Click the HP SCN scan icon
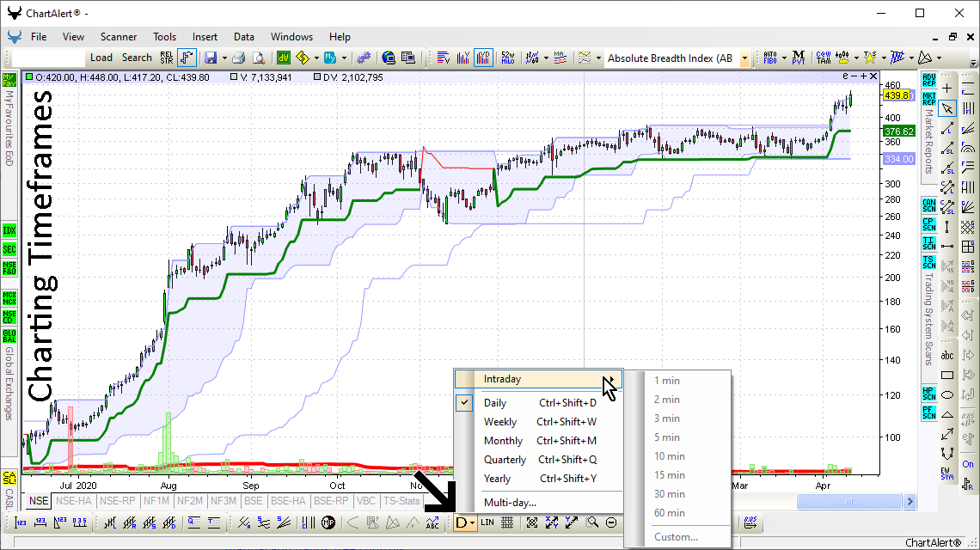This screenshot has width=980, height=550. 928,394
